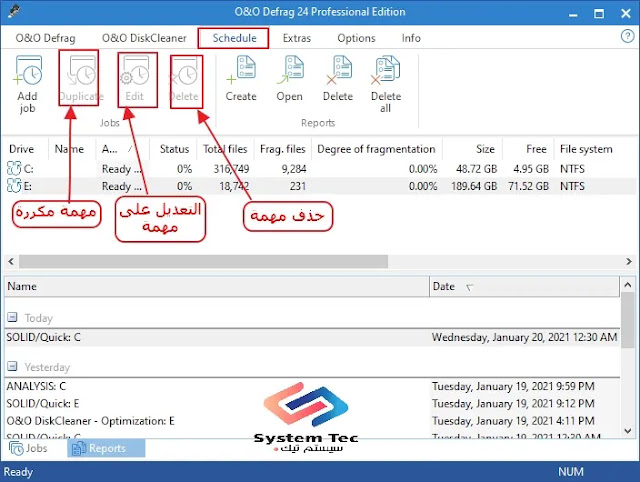The image size is (640, 482).
Task: Click date Tuesday, January 19, 2021 9:59 PM
Action: tap(513, 386)
